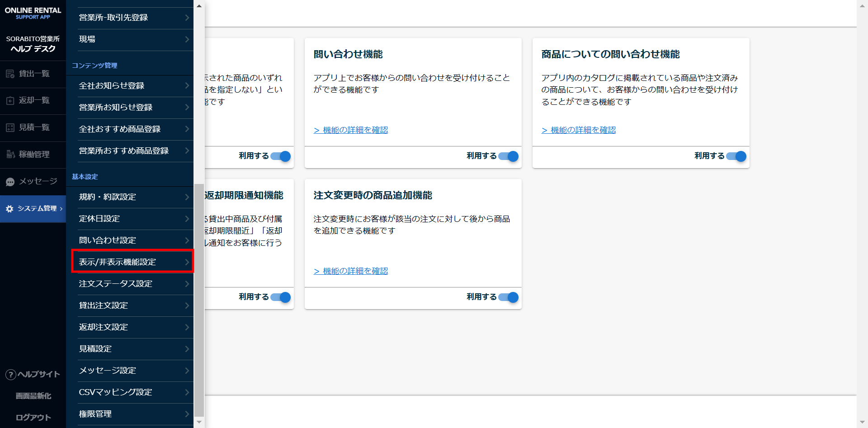The height and width of the screenshot is (428, 868).
Task: Open 機能の詳細を確認 link under 問い合わせ機能
Action: [x=351, y=130]
